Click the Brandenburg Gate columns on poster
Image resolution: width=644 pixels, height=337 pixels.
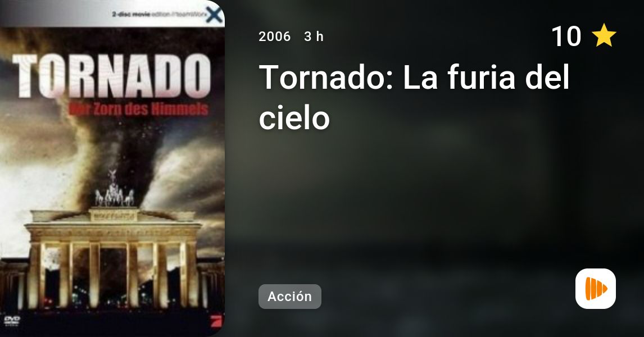[x=112, y=274]
